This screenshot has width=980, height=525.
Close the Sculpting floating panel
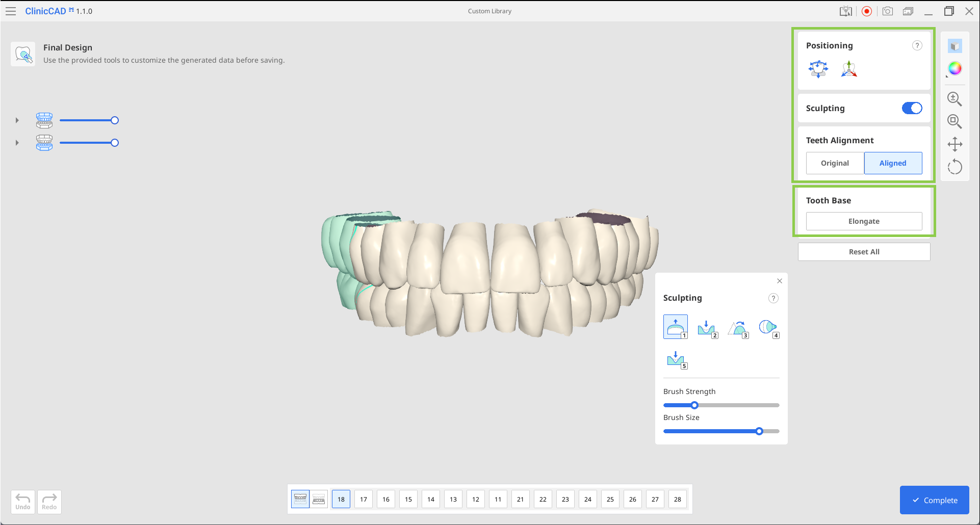(779, 281)
